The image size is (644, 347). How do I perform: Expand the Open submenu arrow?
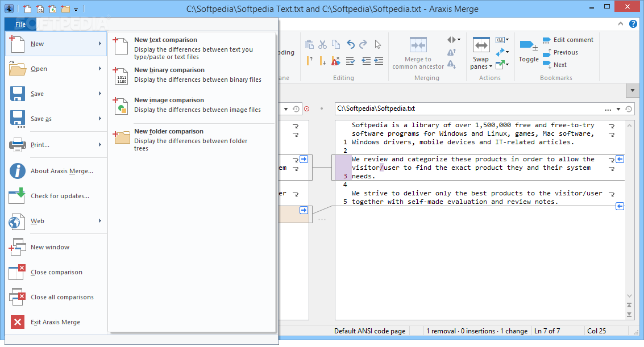coord(100,69)
